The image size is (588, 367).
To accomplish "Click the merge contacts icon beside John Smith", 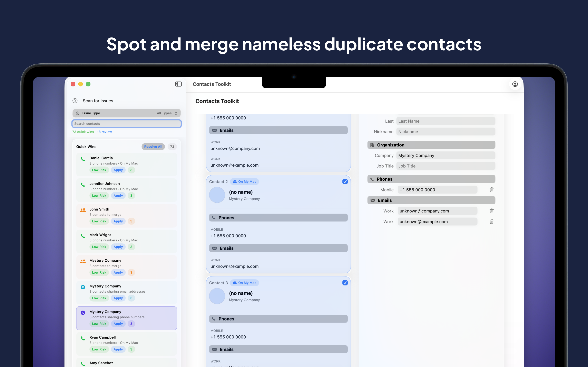I will [x=83, y=210].
